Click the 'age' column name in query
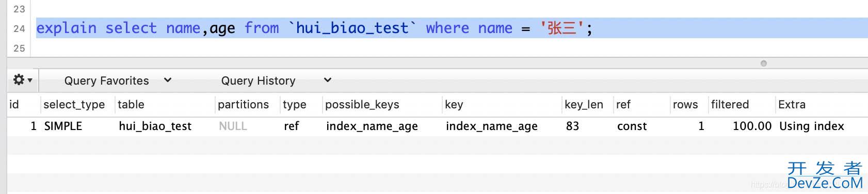 pos(222,29)
